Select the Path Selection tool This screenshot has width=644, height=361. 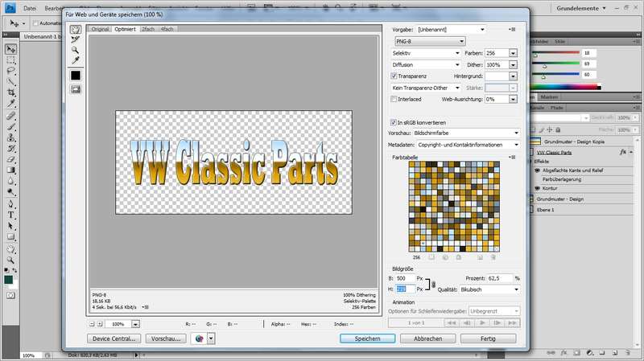click(11, 226)
